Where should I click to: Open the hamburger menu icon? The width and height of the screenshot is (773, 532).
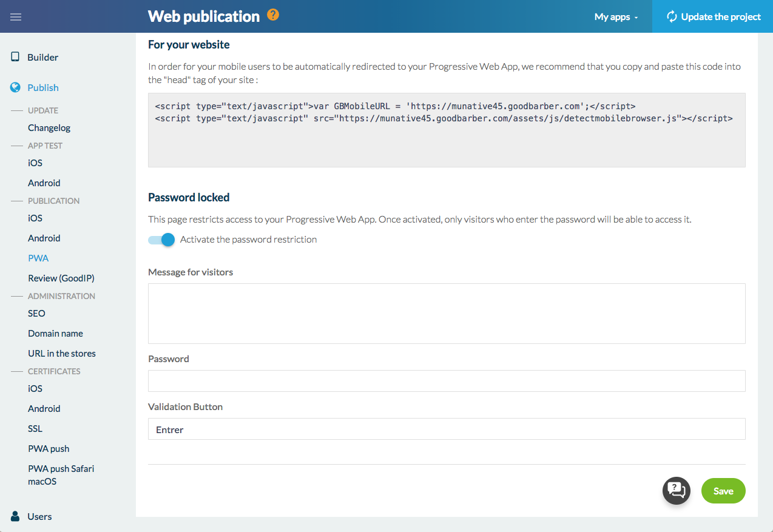[16, 17]
